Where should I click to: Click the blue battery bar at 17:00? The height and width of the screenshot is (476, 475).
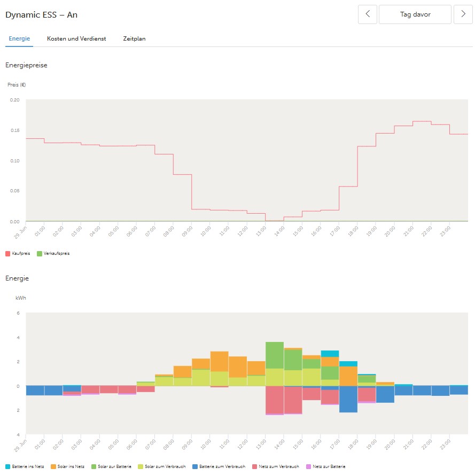point(348,399)
